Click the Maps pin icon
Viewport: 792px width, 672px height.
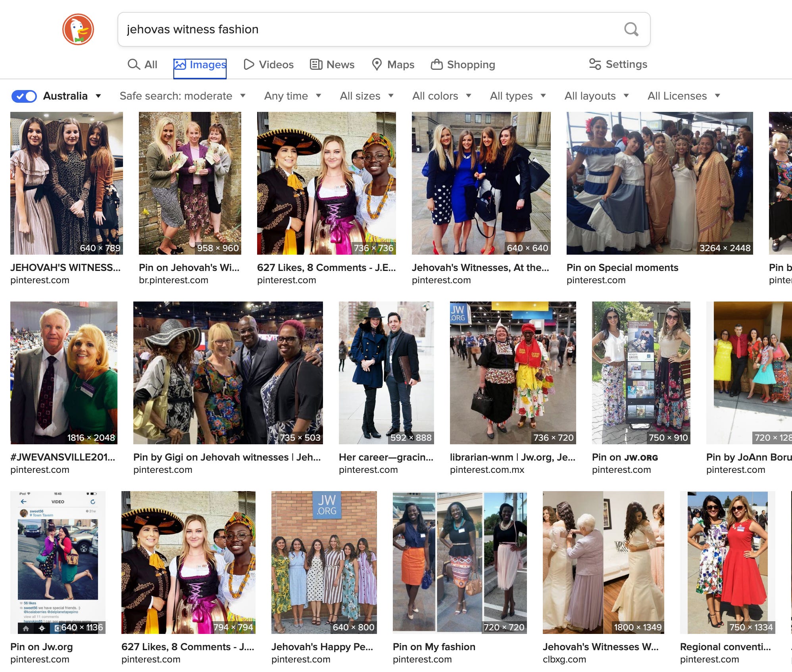tap(377, 64)
